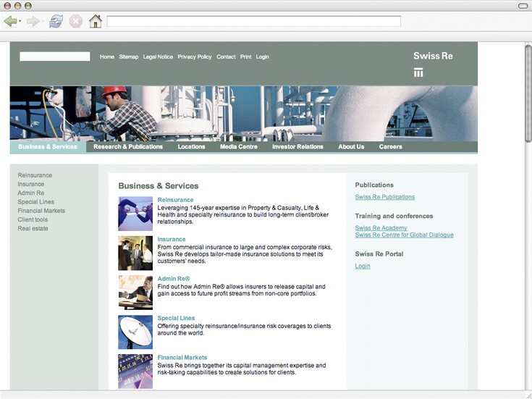Minimize the window with the yellow button
The height and width of the screenshot is (399, 532).
[17, 6]
